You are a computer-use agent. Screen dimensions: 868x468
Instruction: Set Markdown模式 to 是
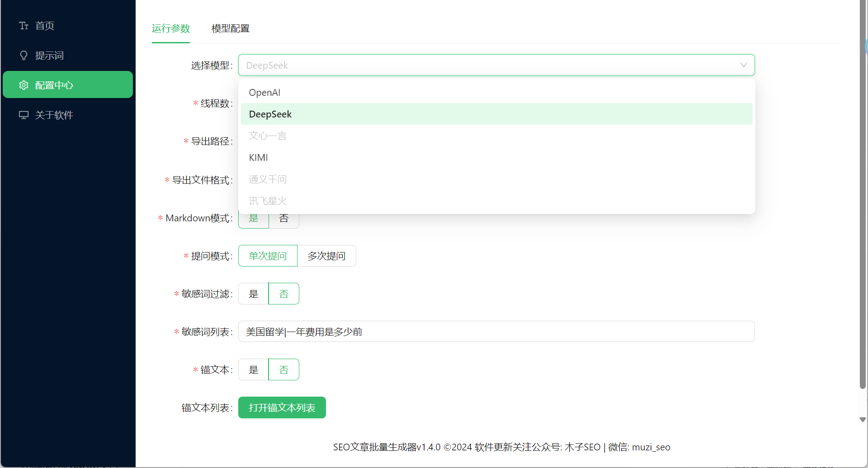tap(254, 220)
